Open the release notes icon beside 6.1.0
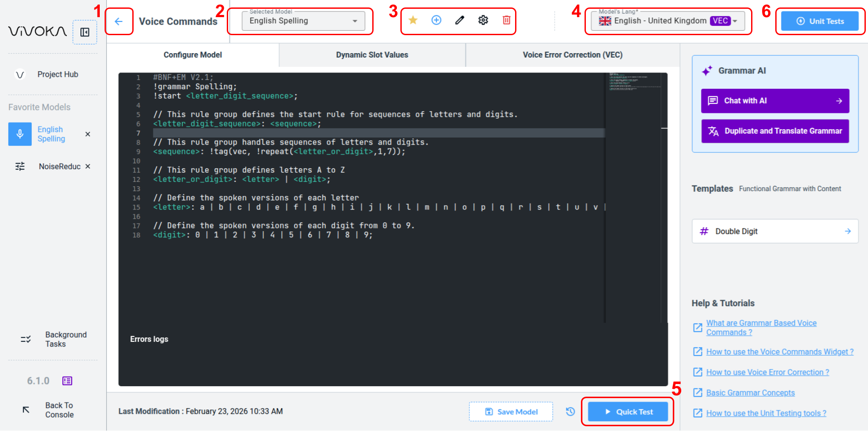868x431 pixels. 67,381
